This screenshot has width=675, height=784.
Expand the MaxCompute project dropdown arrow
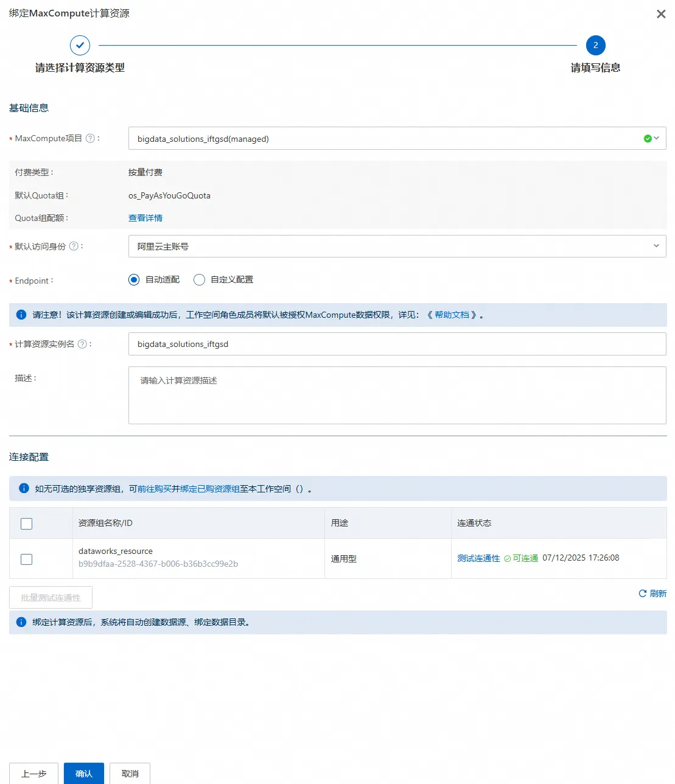pos(657,138)
